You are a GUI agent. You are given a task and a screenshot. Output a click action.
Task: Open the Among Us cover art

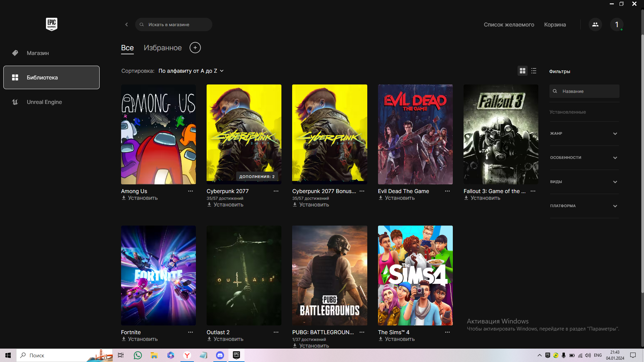point(158,134)
